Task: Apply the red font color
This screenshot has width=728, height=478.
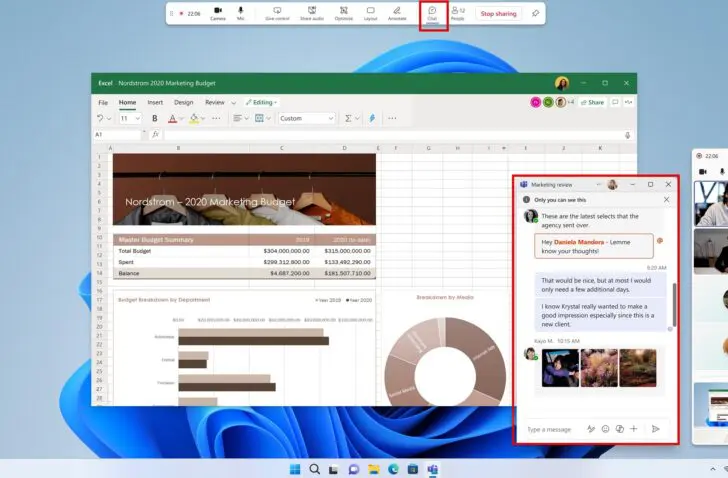Action: pyautogui.click(x=172, y=118)
